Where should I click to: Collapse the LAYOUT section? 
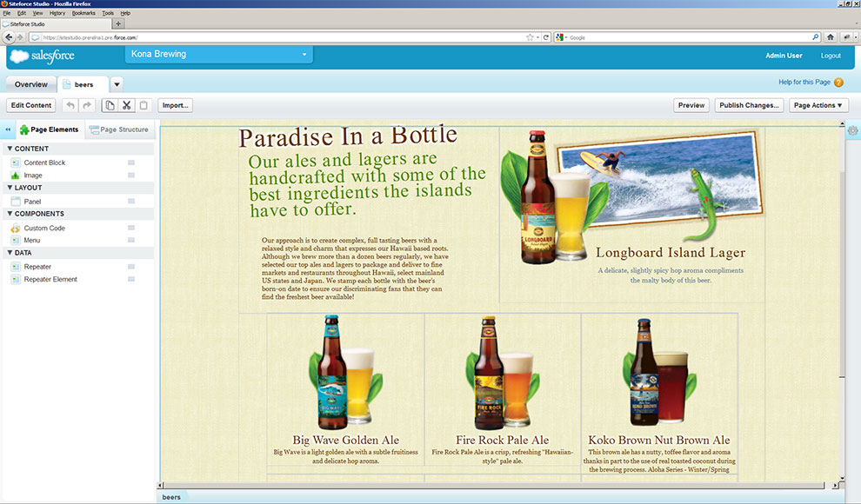(10, 188)
